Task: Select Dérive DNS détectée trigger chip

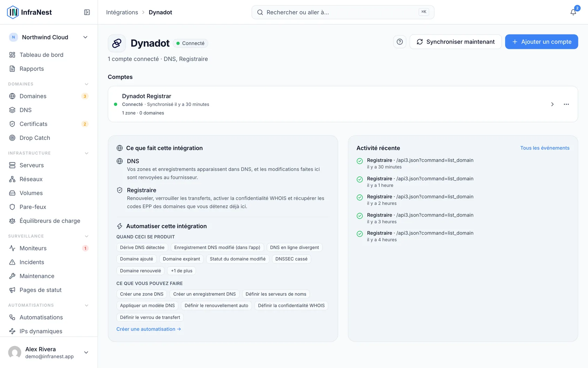Action: (x=142, y=247)
